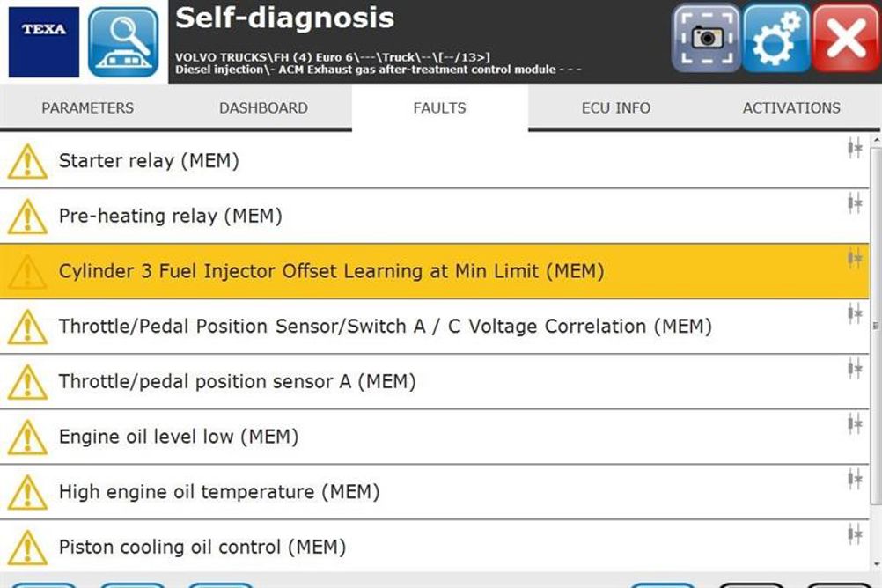Click the screenshot capture camera icon
This screenshot has width=882, height=588.
point(706,38)
